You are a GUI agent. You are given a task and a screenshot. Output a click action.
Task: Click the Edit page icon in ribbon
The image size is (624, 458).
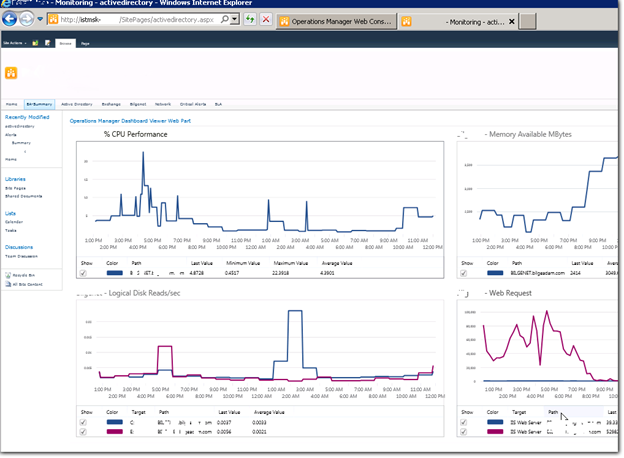pyautogui.click(x=48, y=43)
